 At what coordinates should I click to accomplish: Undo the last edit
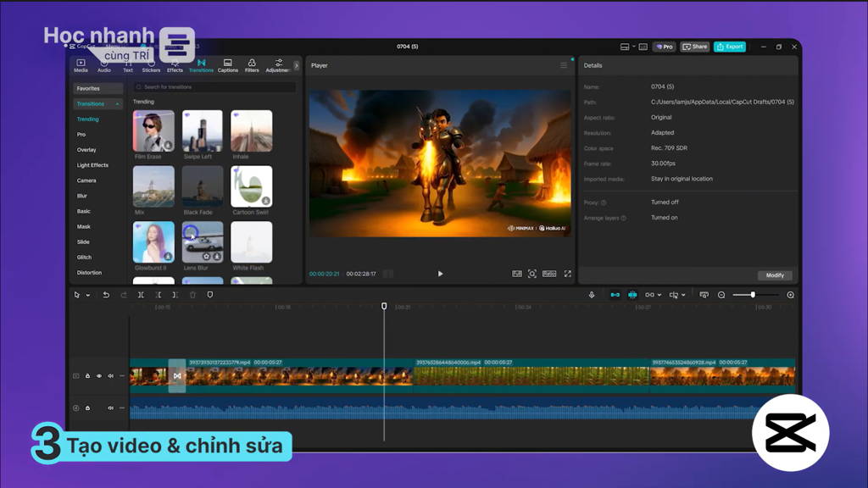click(106, 295)
